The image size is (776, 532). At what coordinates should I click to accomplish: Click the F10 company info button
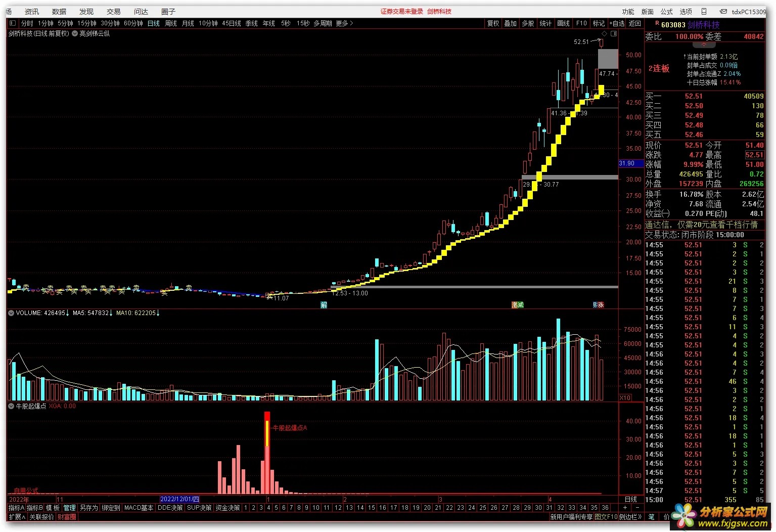point(582,23)
